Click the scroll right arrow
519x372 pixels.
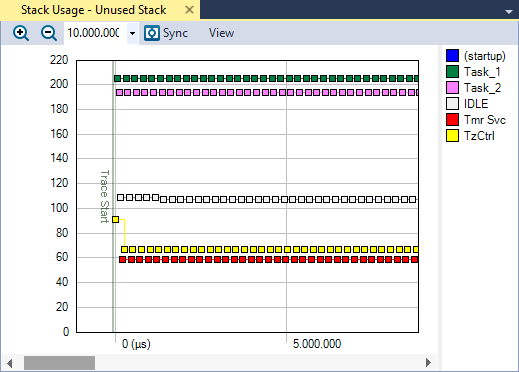[428, 362]
